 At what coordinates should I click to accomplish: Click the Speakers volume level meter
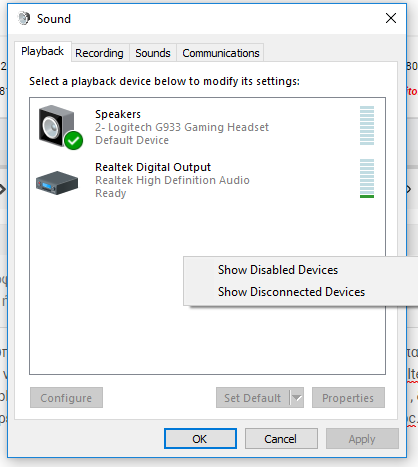click(x=367, y=125)
